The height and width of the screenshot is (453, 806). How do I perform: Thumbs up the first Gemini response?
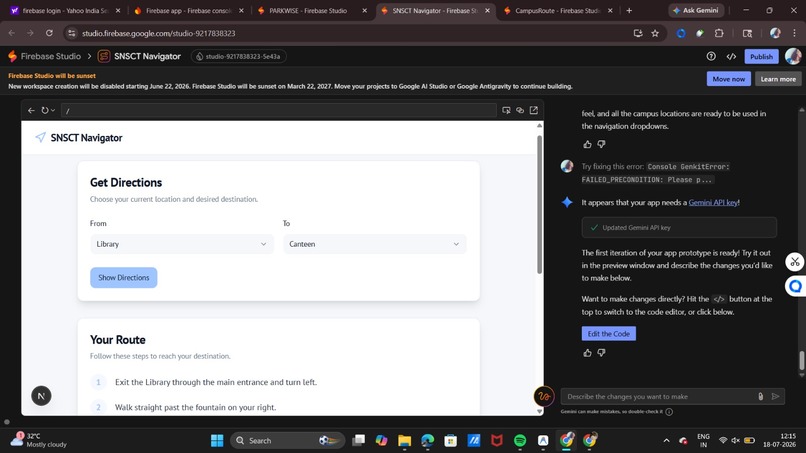[x=588, y=144]
